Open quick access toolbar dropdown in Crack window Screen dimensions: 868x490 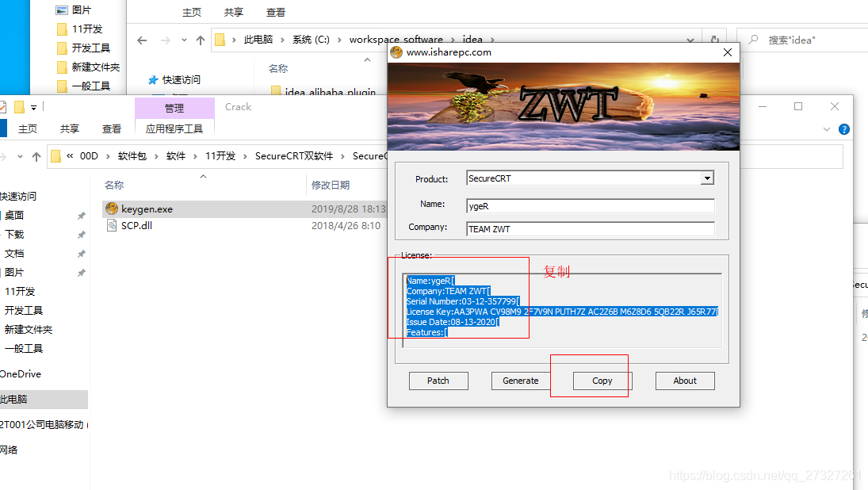[34, 107]
